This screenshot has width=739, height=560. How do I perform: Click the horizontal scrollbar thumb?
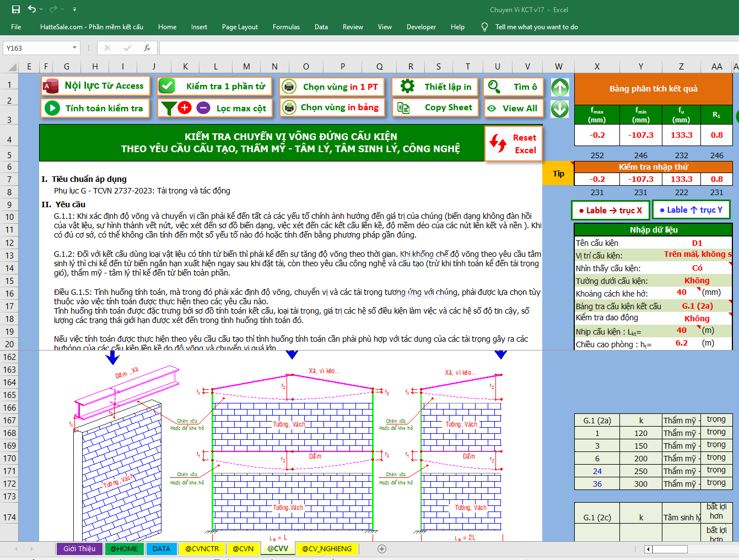pos(670,549)
